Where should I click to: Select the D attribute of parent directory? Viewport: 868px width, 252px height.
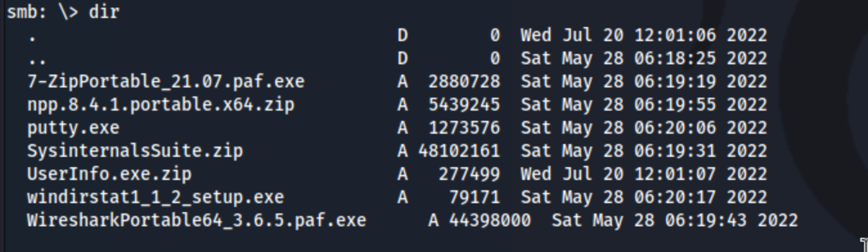pos(402,59)
